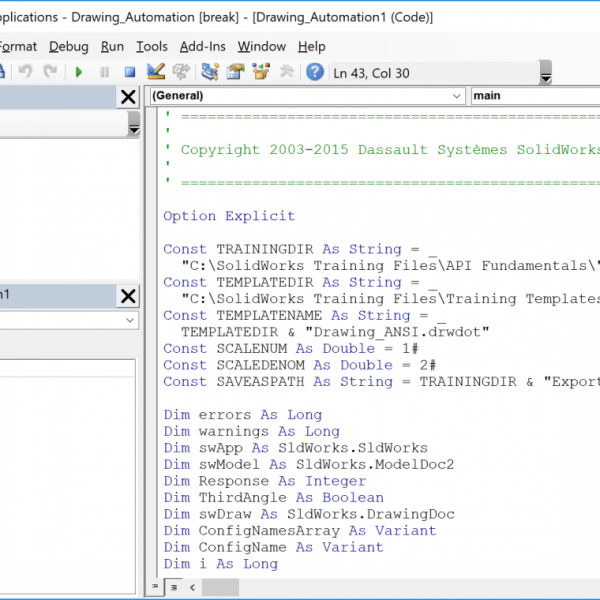This screenshot has width=600, height=600.
Task: Click the Undo arrow icon in toolbar
Action: tap(26, 72)
